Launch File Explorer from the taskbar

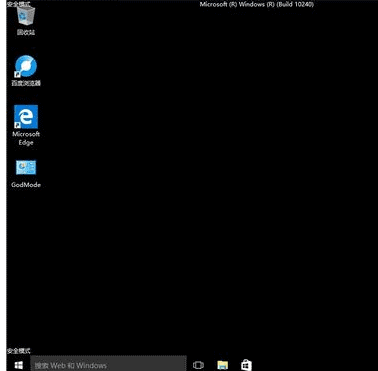[222, 365]
